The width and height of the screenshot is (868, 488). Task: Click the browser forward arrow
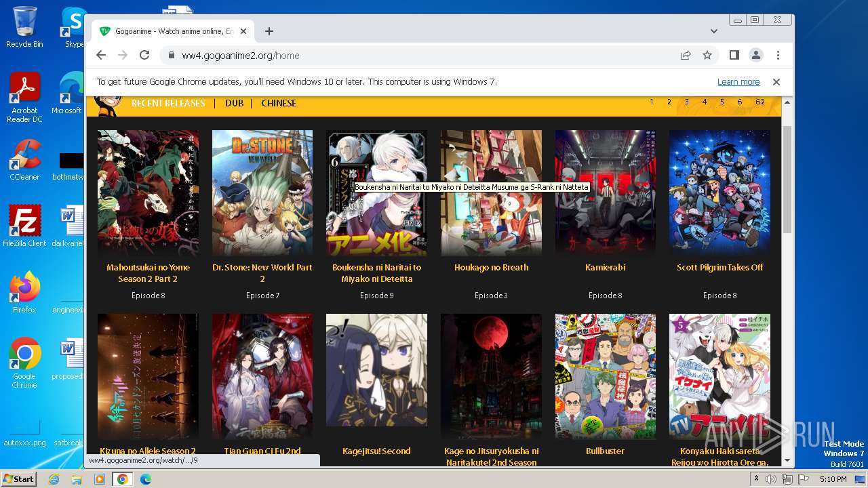123,55
